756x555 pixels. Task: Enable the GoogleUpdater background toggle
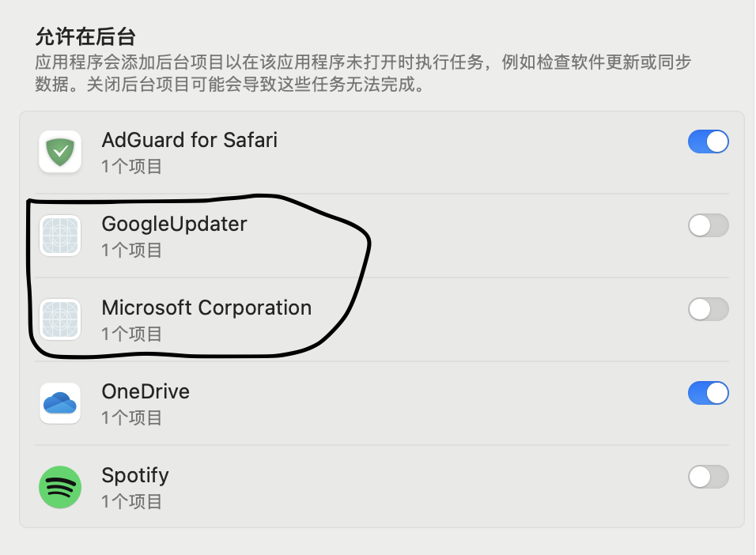(x=708, y=226)
